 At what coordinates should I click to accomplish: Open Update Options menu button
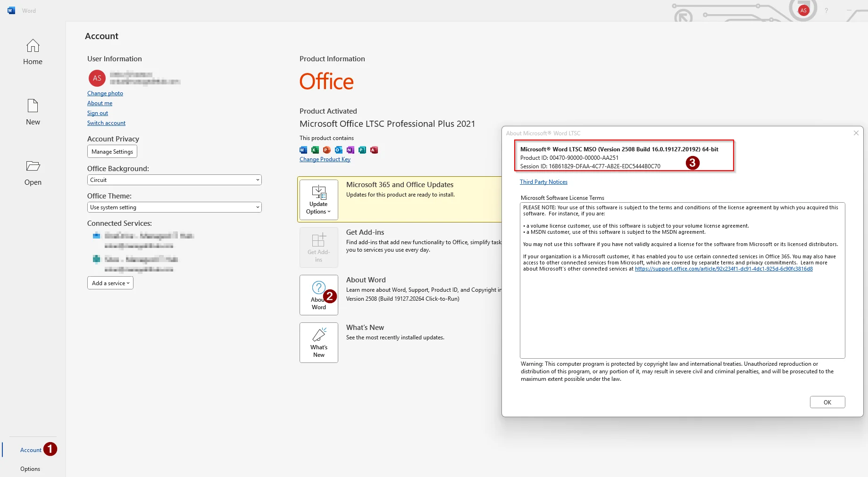coord(319,200)
